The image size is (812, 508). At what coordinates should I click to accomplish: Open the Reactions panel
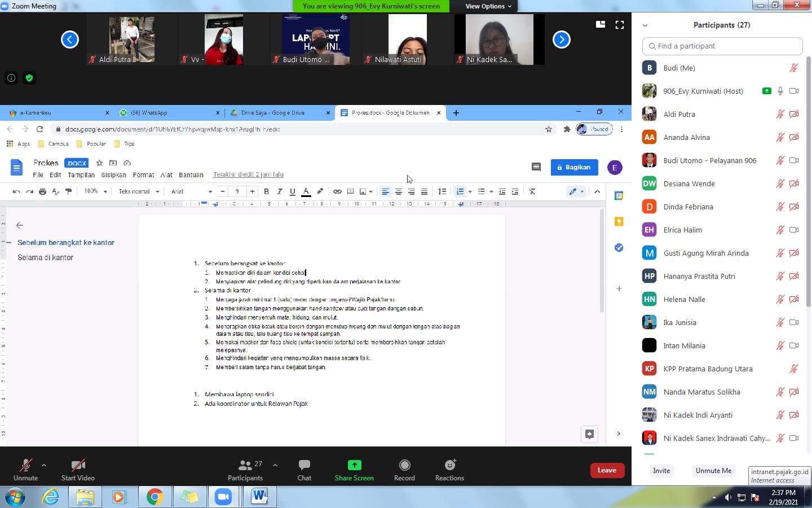click(x=449, y=465)
